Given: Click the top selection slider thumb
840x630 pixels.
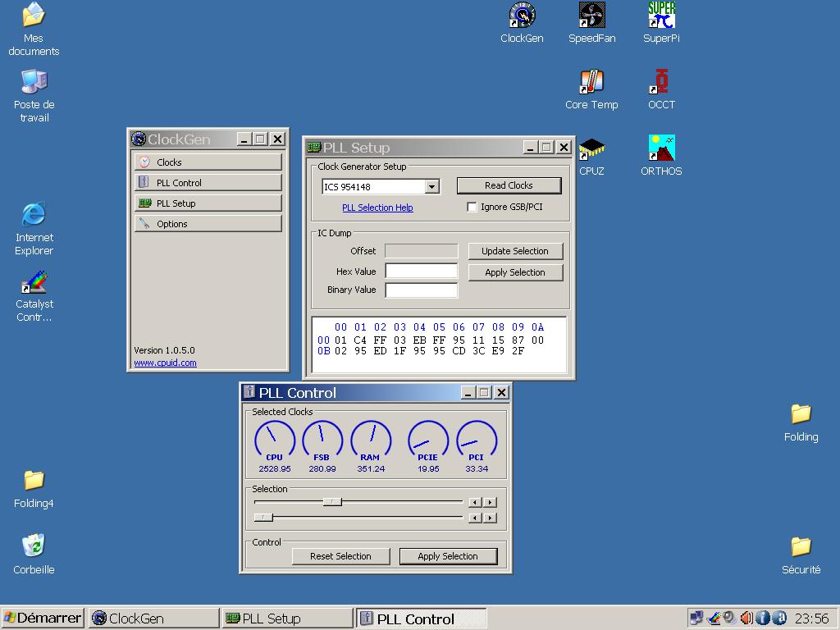Looking at the screenshot, I should tap(332, 502).
